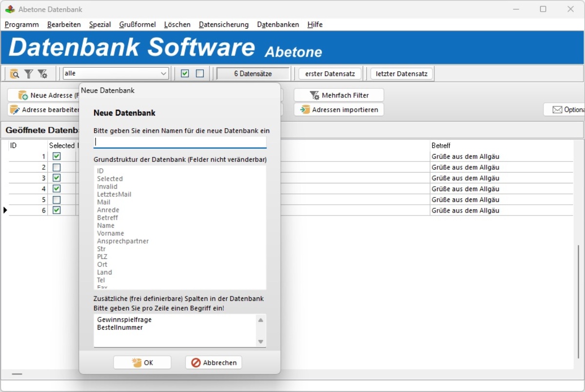
Task: Open the Mehrfach Filter button
Action: [x=339, y=95]
